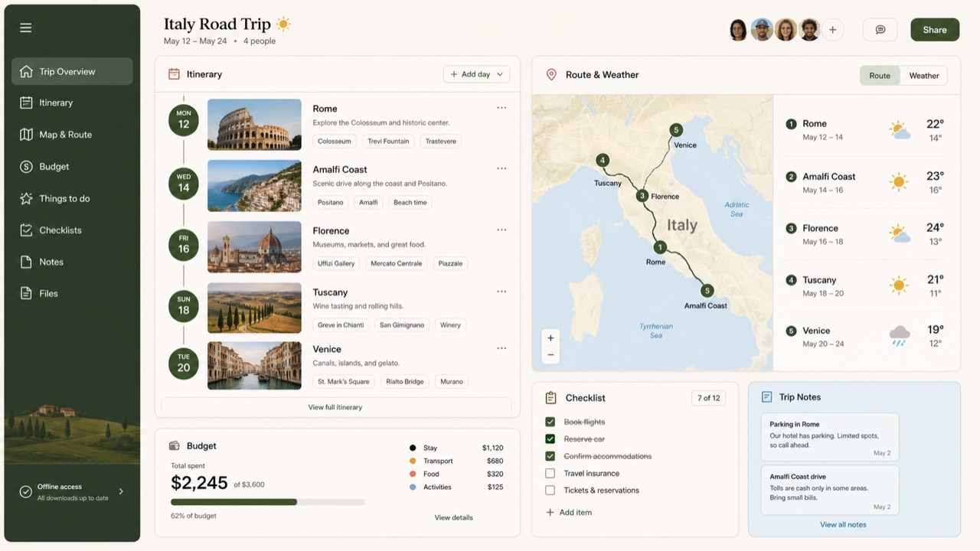Screen dimensions: 980x551
Task: Navigate to Checklists in the sidebar
Action: click(72, 230)
